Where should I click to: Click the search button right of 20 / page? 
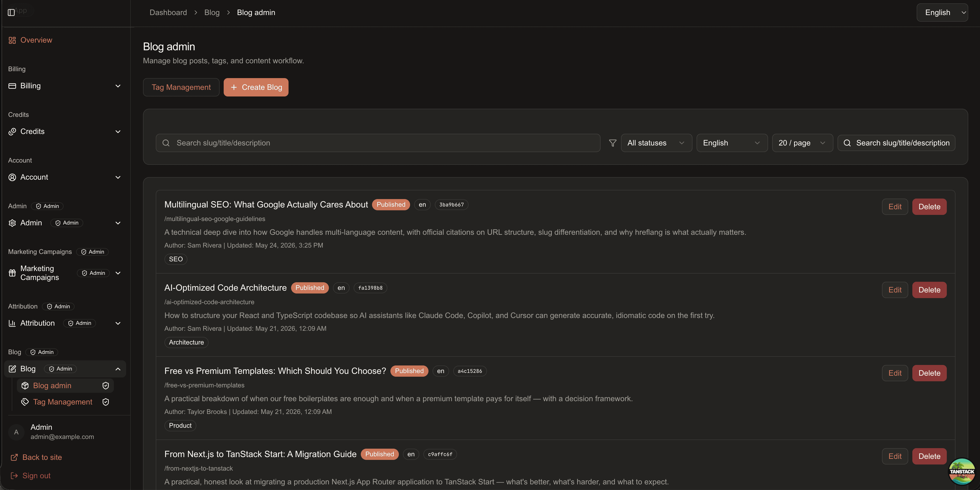click(896, 143)
